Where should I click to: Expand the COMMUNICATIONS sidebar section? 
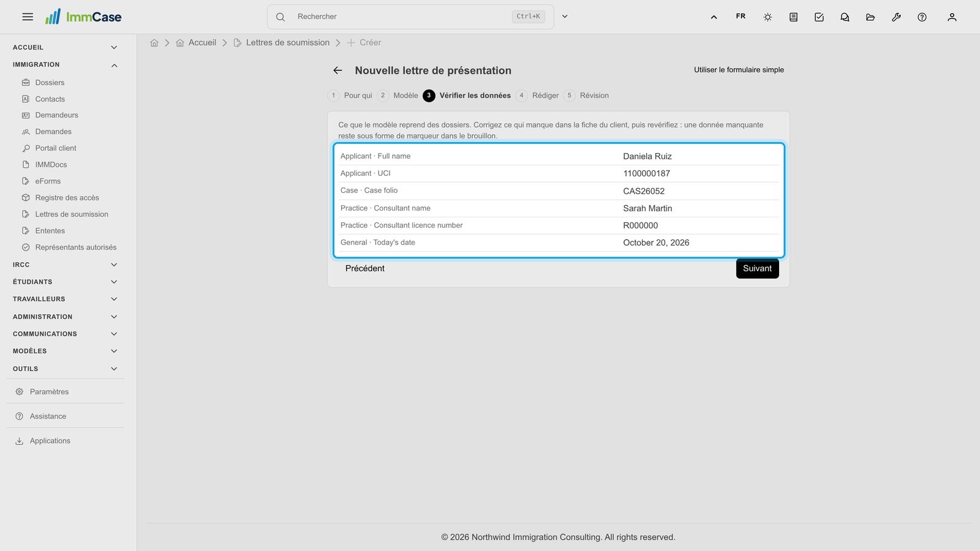coord(65,334)
